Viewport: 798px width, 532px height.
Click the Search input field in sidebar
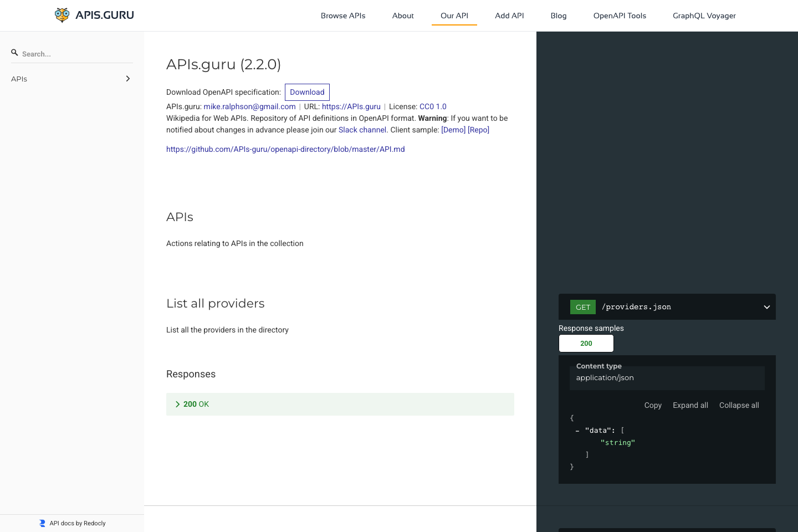click(71, 53)
